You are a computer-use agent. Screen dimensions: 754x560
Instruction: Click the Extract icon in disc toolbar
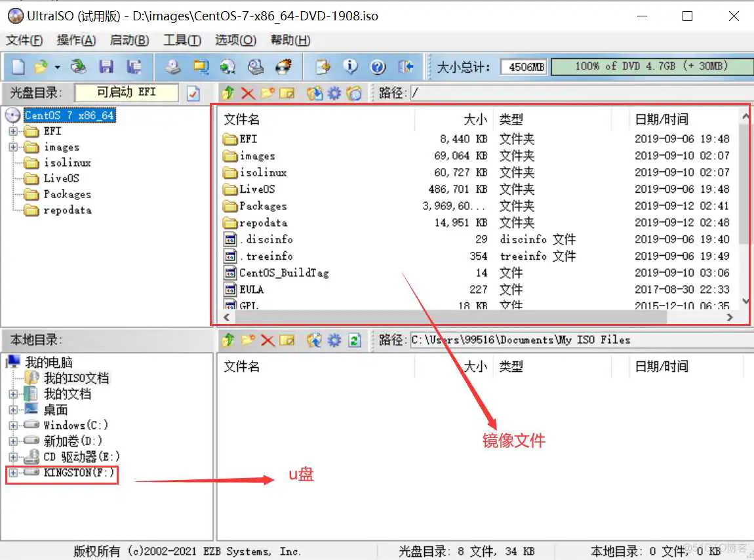315,93
